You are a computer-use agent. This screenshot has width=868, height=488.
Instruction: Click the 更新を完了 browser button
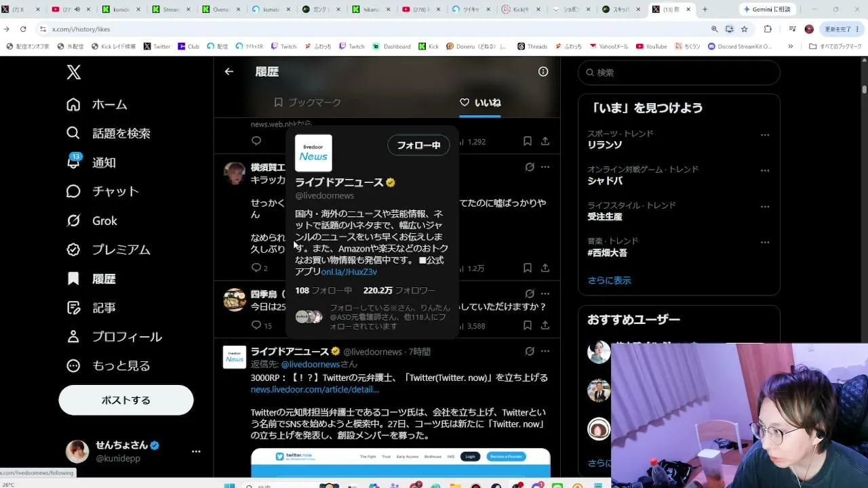[842, 29]
